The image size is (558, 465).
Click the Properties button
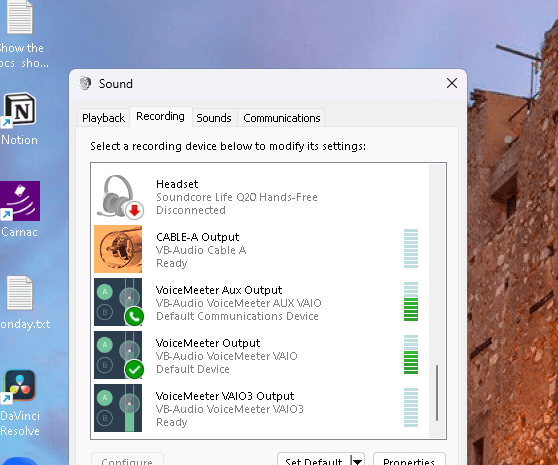[x=409, y=460]
